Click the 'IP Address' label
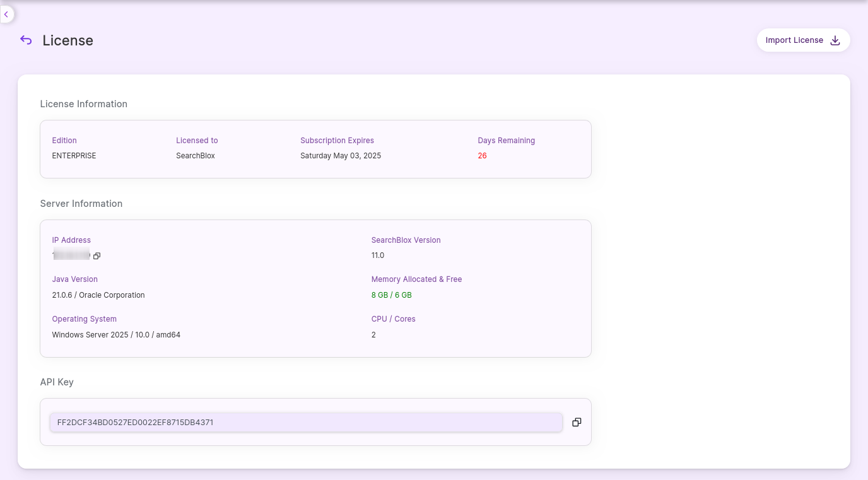This screenshot has width=868, height=480. click(x=71, y=240)
